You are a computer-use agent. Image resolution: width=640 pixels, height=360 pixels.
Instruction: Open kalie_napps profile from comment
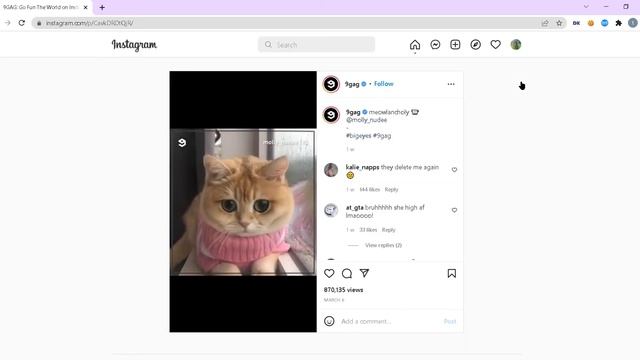coord(362,167)
